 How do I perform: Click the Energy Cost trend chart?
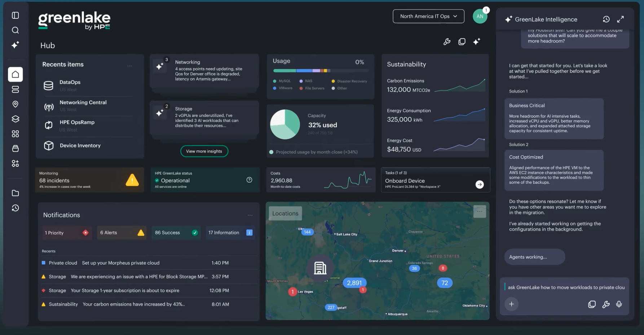(x=459, y=145)
